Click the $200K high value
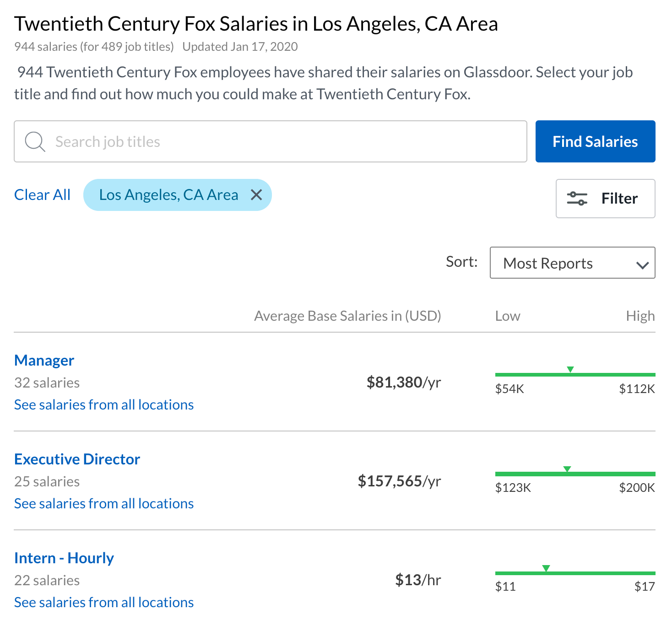 (x=637, y=488)
